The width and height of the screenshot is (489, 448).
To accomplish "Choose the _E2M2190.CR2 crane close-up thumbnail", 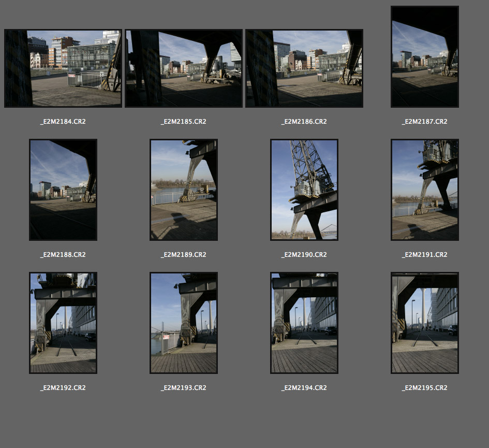I will tap(304, 190).
